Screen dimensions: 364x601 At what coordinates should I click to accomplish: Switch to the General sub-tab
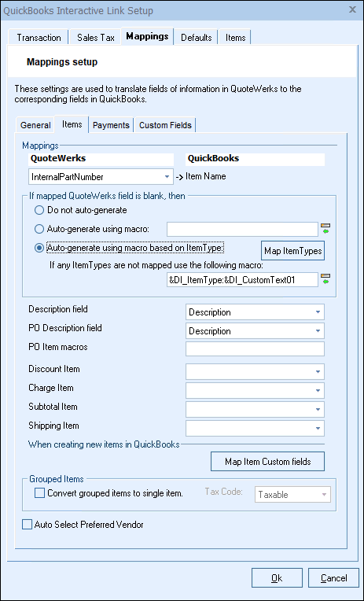(x=35, y=125)
